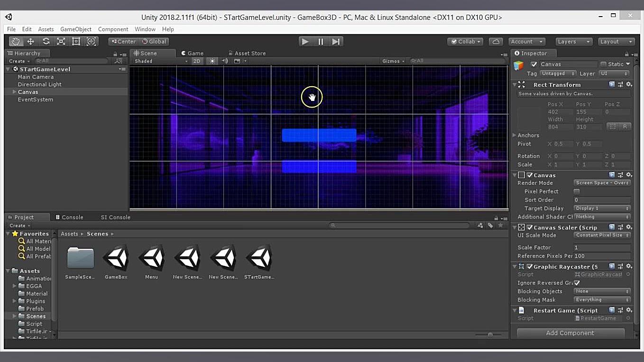Click the Scale Factor input field

[x=602, y=247]
